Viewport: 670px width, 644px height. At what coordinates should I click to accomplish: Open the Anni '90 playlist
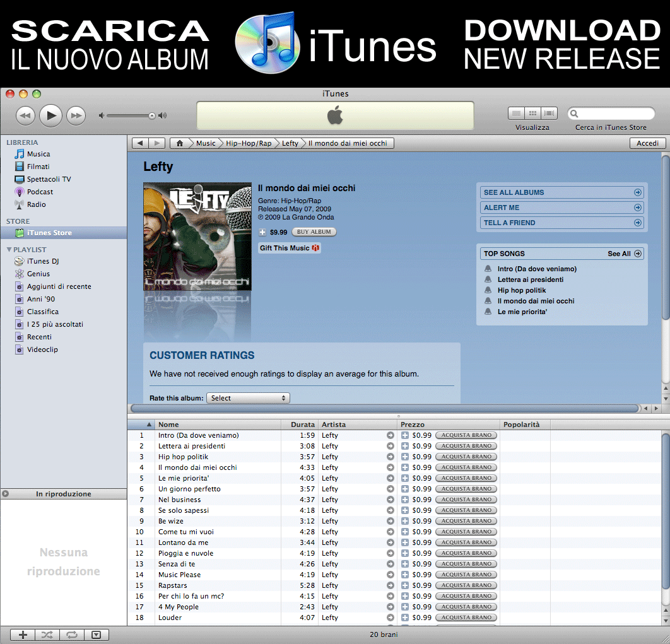(x=40, y=299)
